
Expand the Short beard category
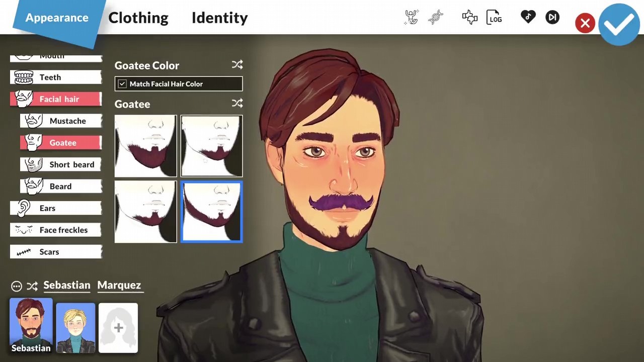(71, 164)
